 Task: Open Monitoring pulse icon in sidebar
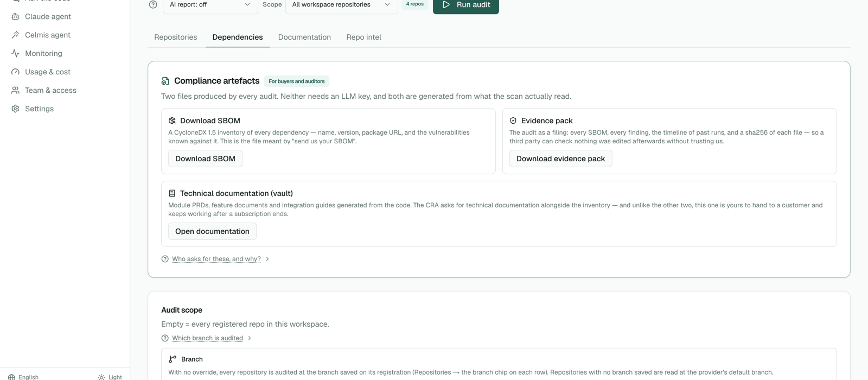pos(15,53)
